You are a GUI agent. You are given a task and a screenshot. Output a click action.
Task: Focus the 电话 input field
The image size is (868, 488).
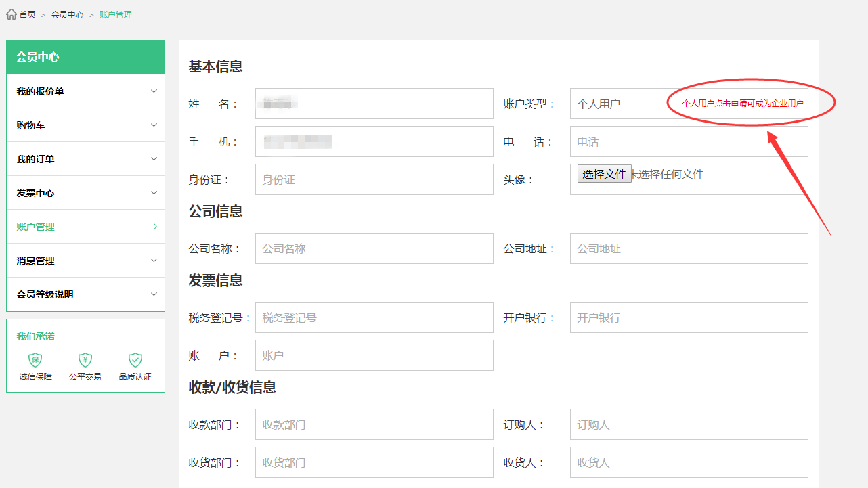[x=689, y=141]
